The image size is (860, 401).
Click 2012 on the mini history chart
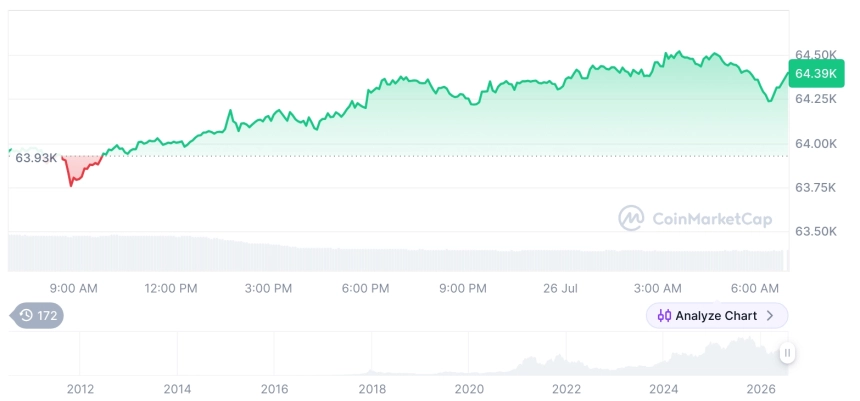(80, 389)
